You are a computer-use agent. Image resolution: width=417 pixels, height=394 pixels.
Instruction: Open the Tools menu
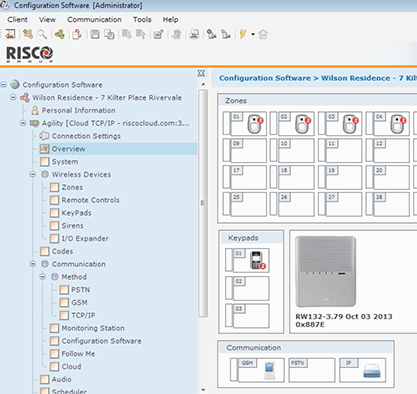coord(142,20)
